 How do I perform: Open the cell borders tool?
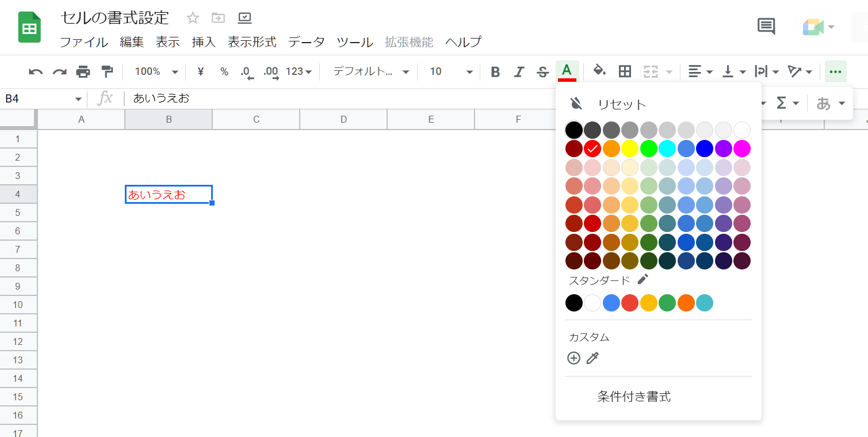(625, 71)
